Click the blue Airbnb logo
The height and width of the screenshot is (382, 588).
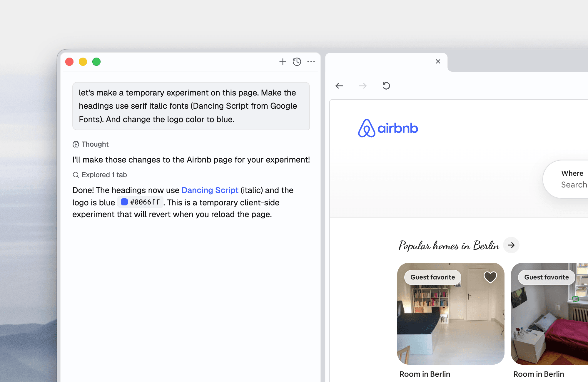(388, 128)
